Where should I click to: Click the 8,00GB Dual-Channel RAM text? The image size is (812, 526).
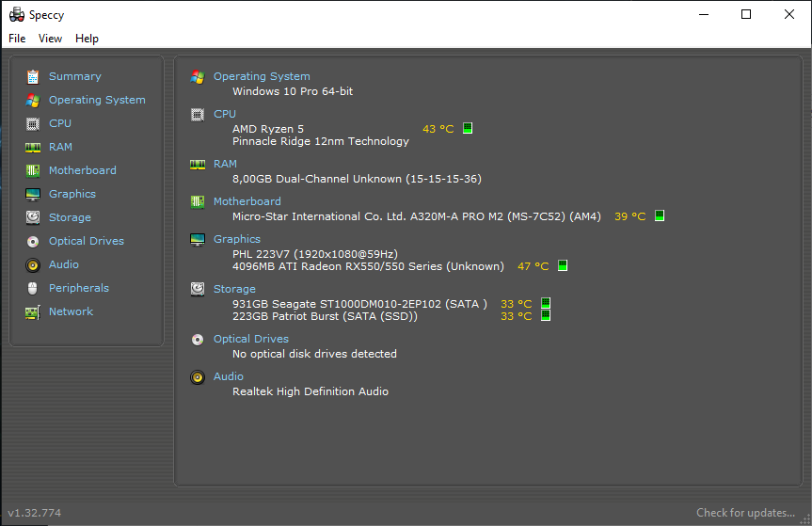pos(357,179)
